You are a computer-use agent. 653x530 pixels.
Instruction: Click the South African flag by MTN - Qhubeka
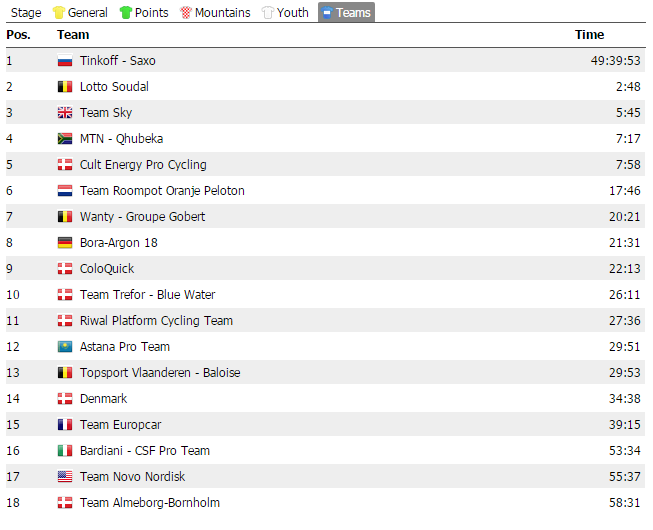[65, 139]
